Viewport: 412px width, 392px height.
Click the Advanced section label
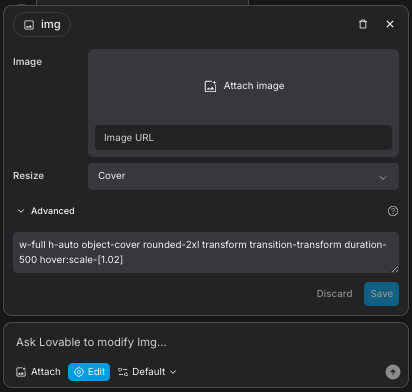click(x=53, y=211)
